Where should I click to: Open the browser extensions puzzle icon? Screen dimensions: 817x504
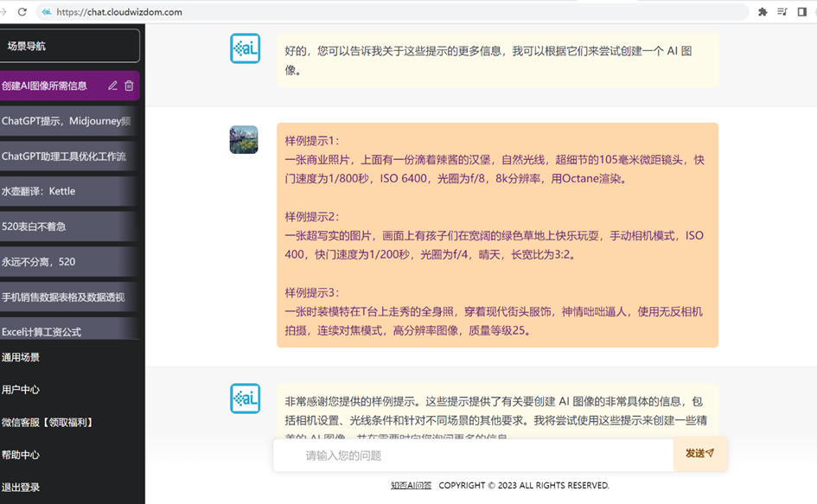click(763, 11)
